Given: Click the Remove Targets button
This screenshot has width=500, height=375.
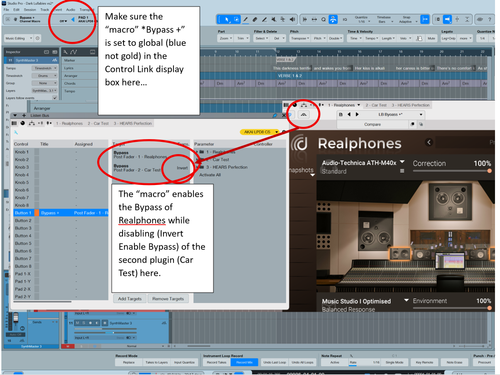Looking at the screenshot, I should tap(168, 299).
